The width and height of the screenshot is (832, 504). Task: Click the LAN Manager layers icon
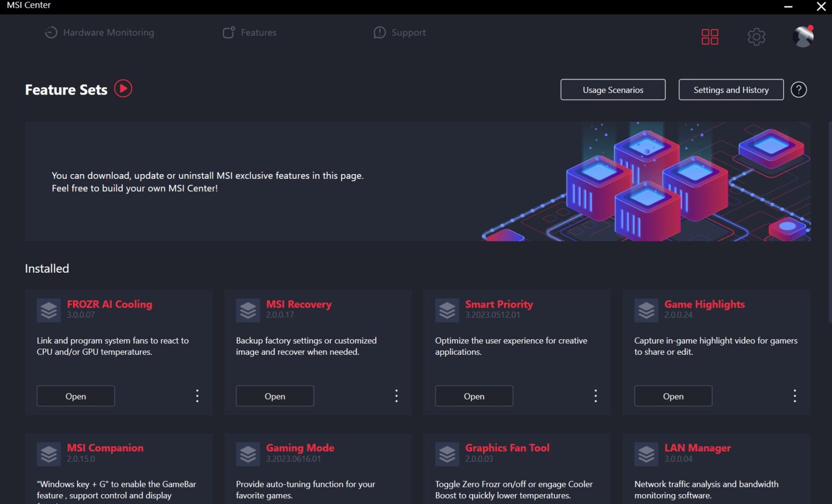(x=646, y=454)
